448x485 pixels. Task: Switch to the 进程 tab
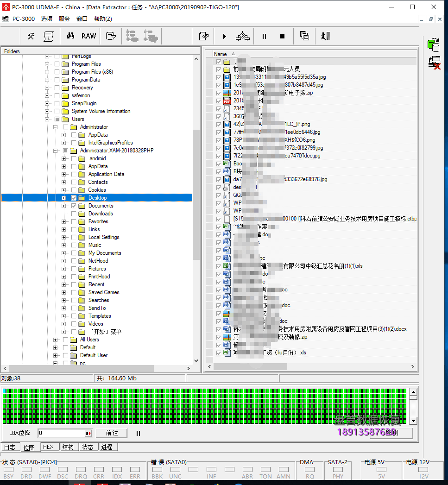[x=107, y=447]
